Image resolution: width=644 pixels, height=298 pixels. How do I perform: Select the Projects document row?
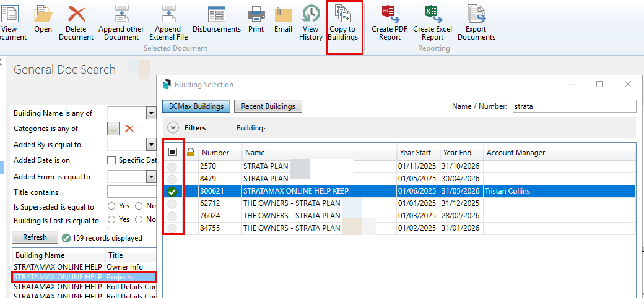pyautogui.click(x=84, y=277)
